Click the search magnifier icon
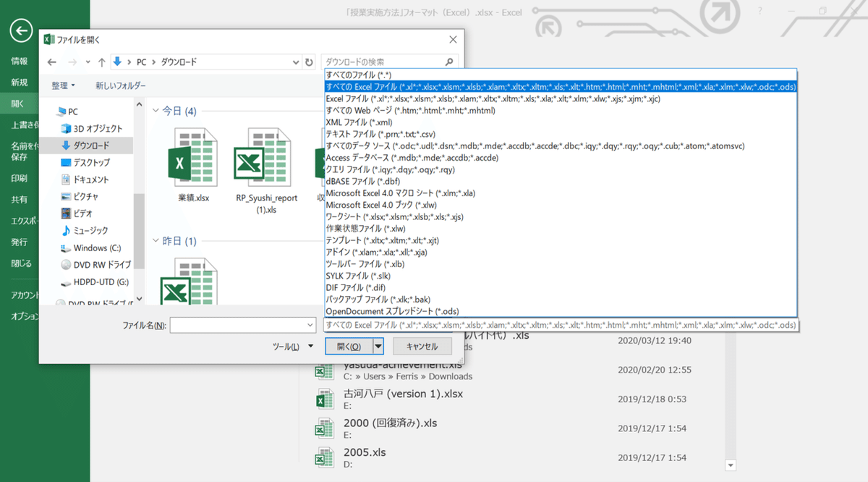The height and width of the screenshot is (482, 868). point(449,62)
